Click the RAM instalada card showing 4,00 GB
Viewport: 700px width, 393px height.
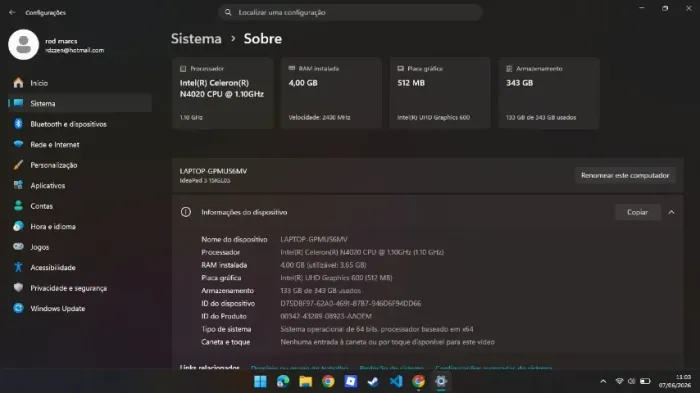[x=331, y=93]
